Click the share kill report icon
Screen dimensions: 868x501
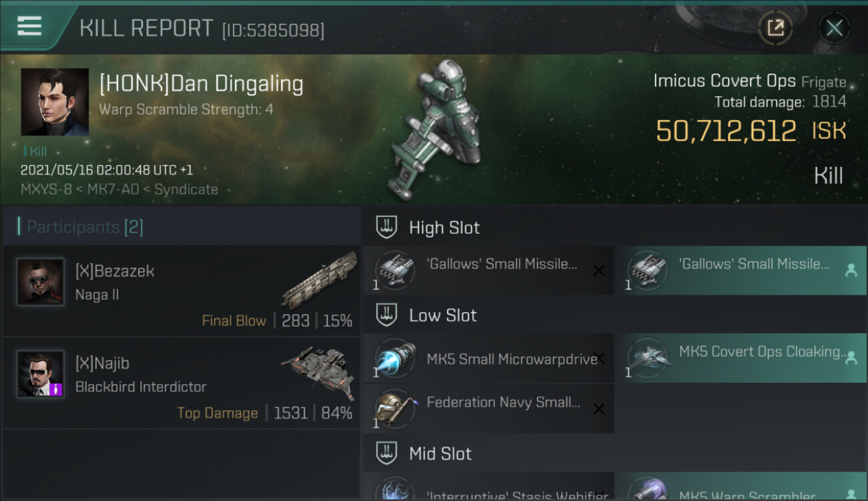(x=775, y=28)
